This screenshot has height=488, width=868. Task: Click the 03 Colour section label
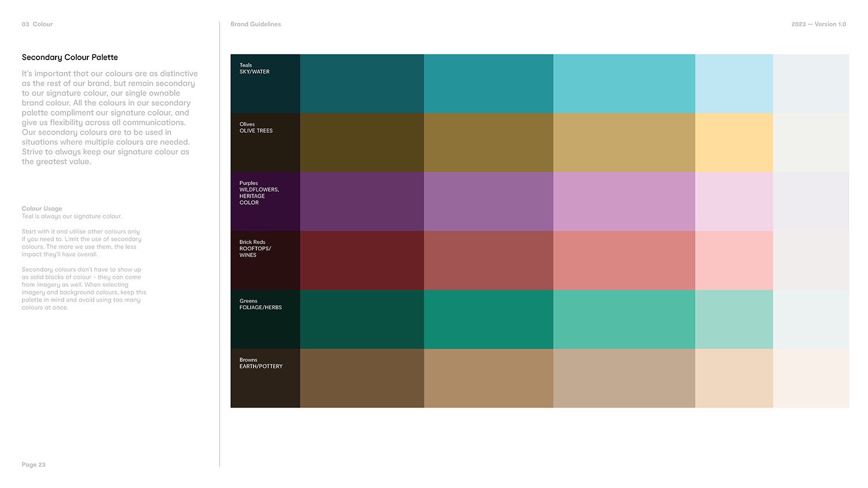tap(37, 24)
